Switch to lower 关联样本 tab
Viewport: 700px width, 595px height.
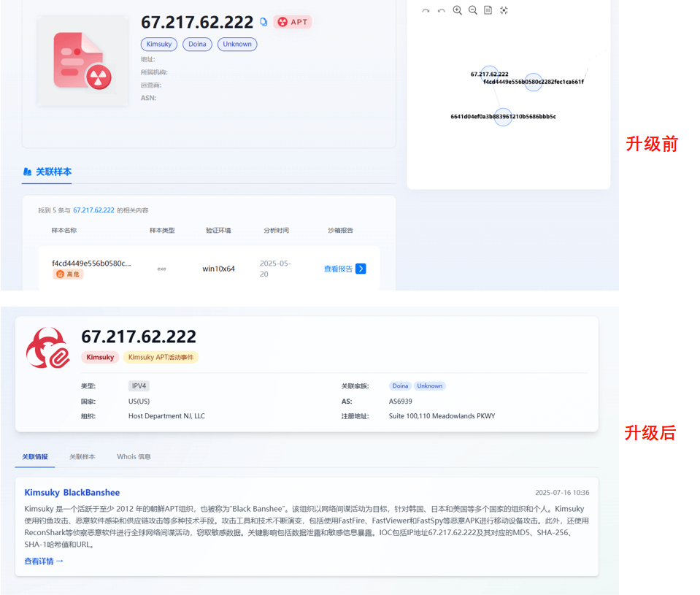pyautogui.click(x=82, y=457)
